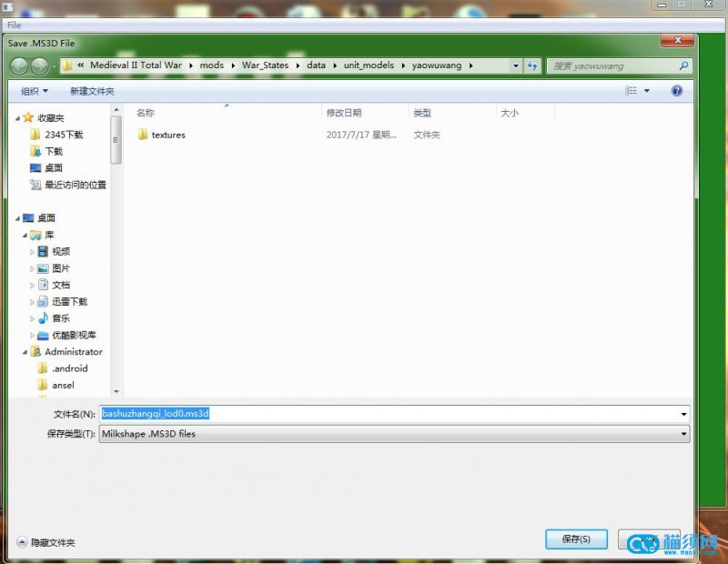This screenshot has height=564, width=728.
Task: Select 音乐 library
Action: (54, 318)
